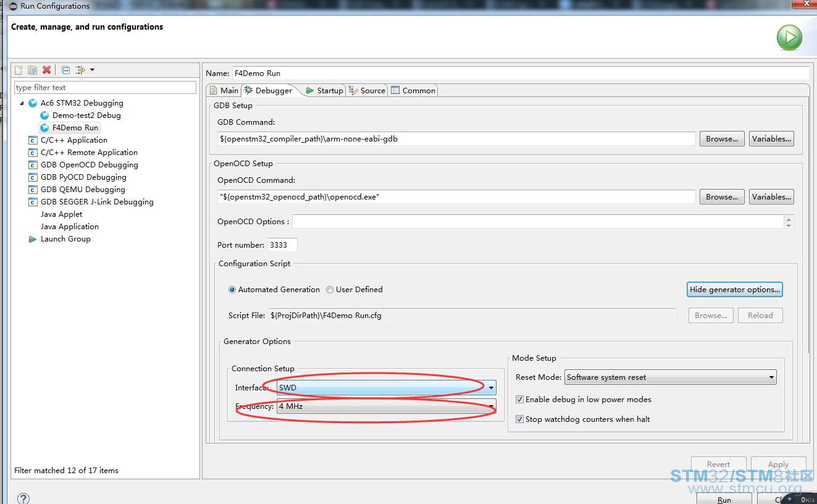
Task: Switch to the Debugger tab
Action: 268,90
